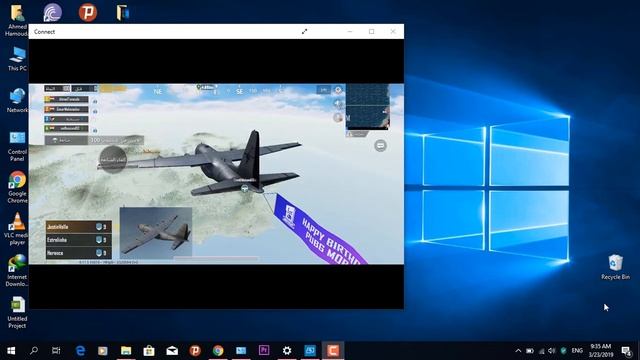This screenshot has width=640, height=360.
Task: Open clock and calendar showing 9:35 AM
Action: coord(601,351)
